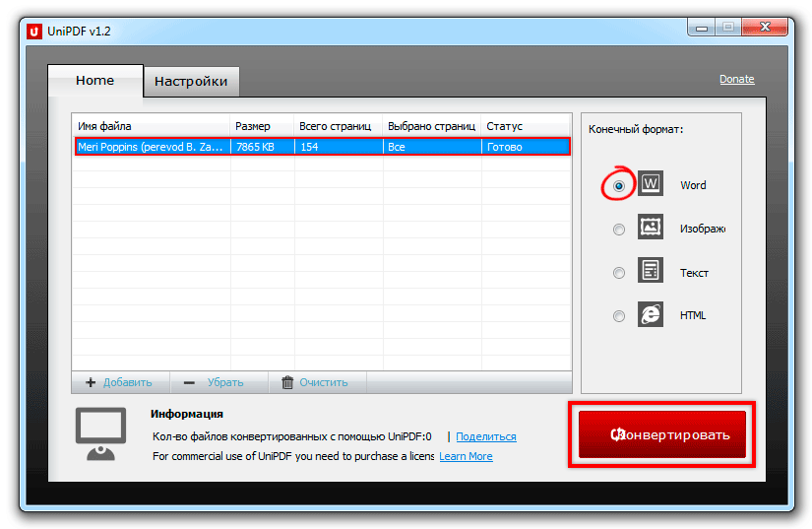Click the trash can icon next to Очистить
Viewport: 812px width, 529px height.
coord(286,382)
